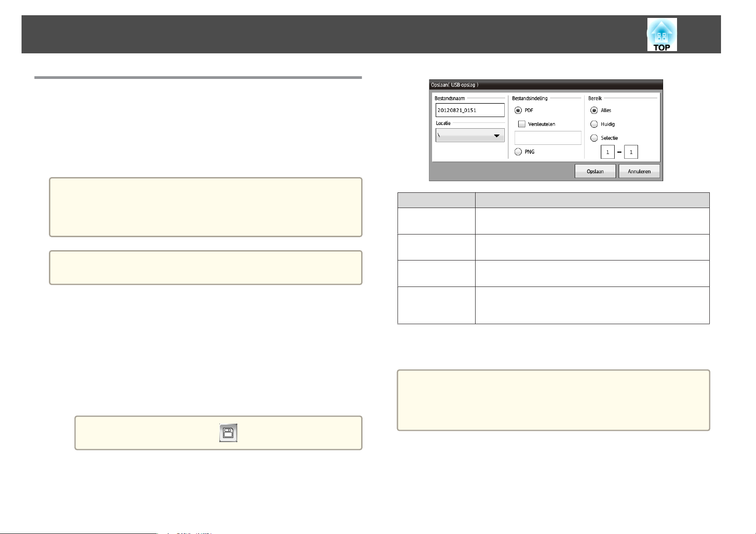Viewport: 756px width, 534px height.
Task: Click the Selectie start page box
Action: (607, 152)
